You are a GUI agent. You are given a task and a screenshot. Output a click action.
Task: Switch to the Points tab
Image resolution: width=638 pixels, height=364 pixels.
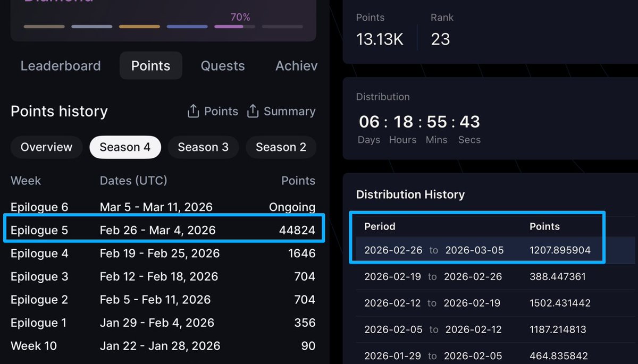coord(151,66)
